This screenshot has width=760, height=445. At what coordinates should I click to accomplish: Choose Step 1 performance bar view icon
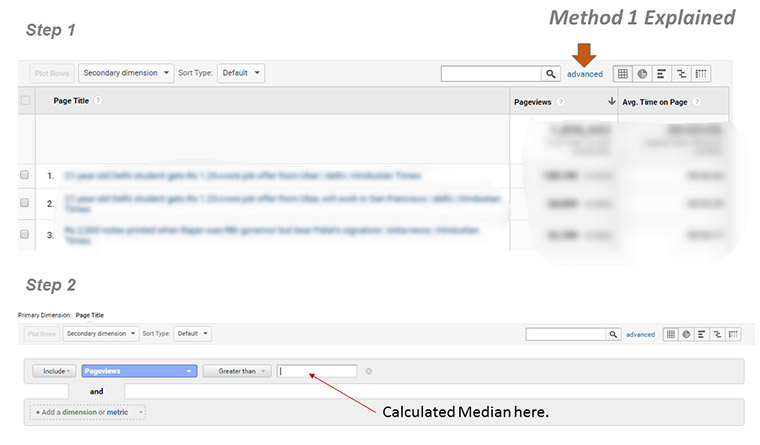662,74
